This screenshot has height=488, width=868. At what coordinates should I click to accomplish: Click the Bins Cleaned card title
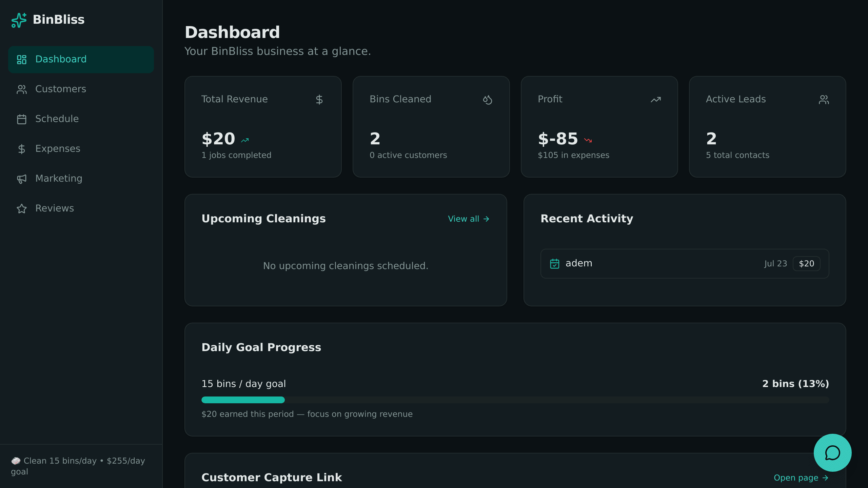coord(400,99)
